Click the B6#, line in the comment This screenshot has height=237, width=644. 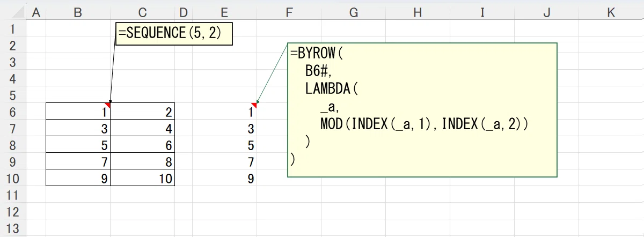(x=319, y=71)
